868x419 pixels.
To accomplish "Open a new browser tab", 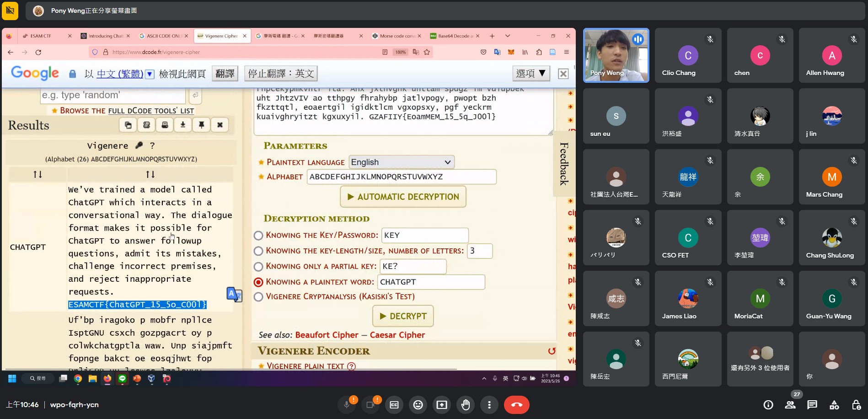I will coord(492,36).
